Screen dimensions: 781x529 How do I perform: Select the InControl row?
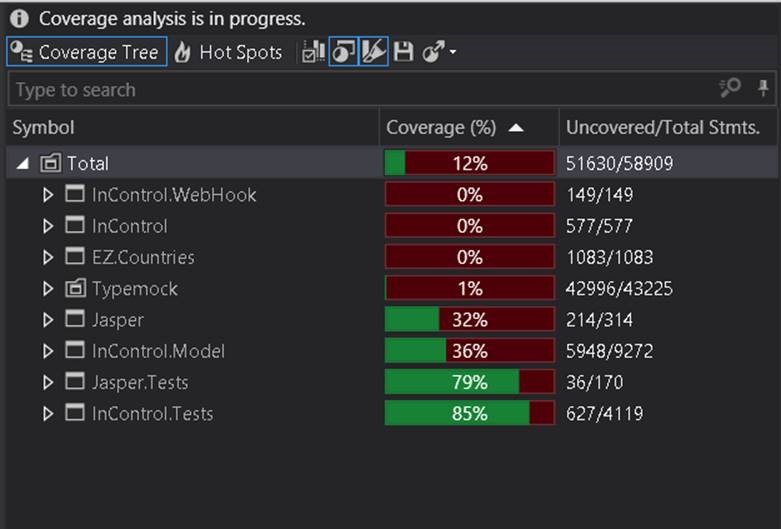tap(391, 226)
